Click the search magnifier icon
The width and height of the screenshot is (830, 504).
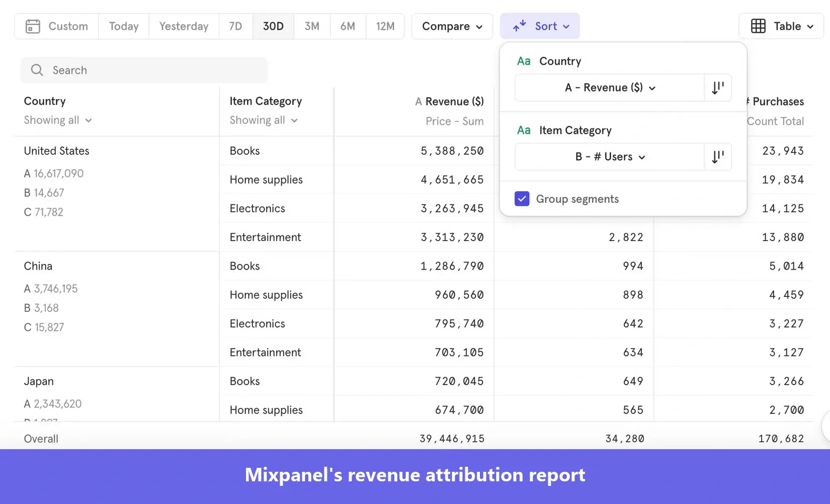click(x=37, y=70)
